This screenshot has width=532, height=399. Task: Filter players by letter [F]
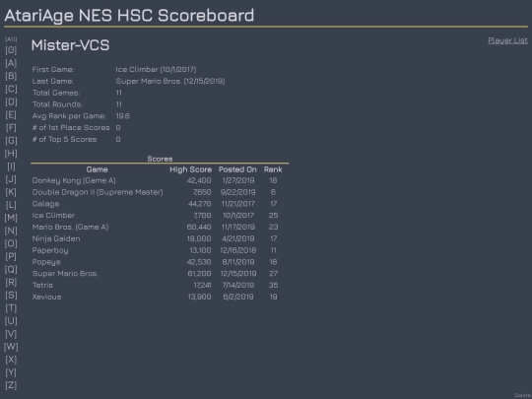(x=11, y=127)
